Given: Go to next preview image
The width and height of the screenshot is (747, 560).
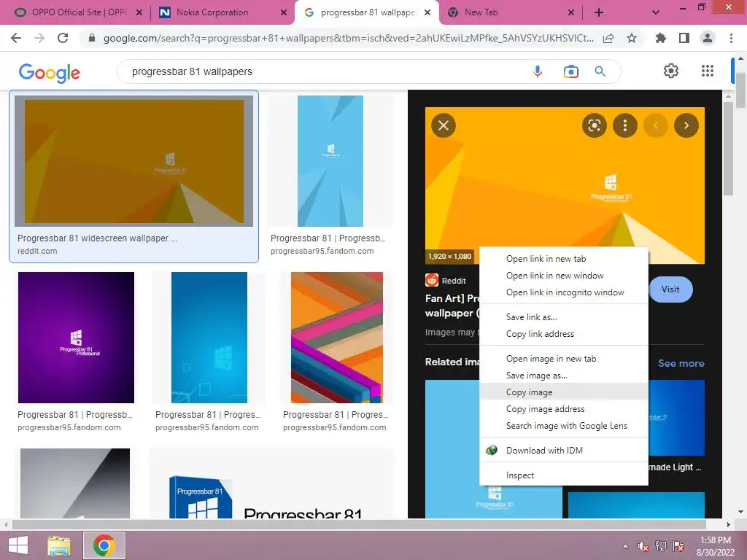Looking at the screenshot, I should [686, 125].
